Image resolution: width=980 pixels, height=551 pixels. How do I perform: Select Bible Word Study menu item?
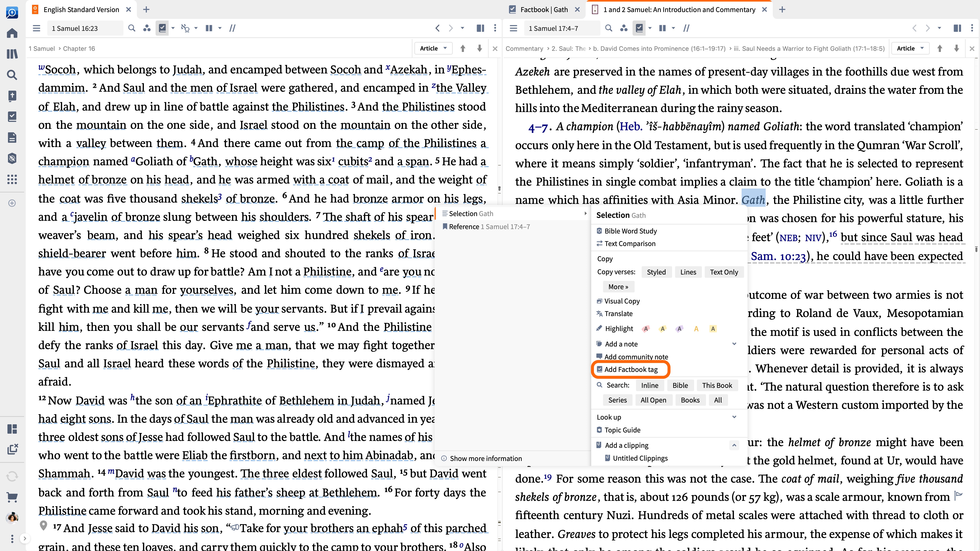(x=630, y=231)
